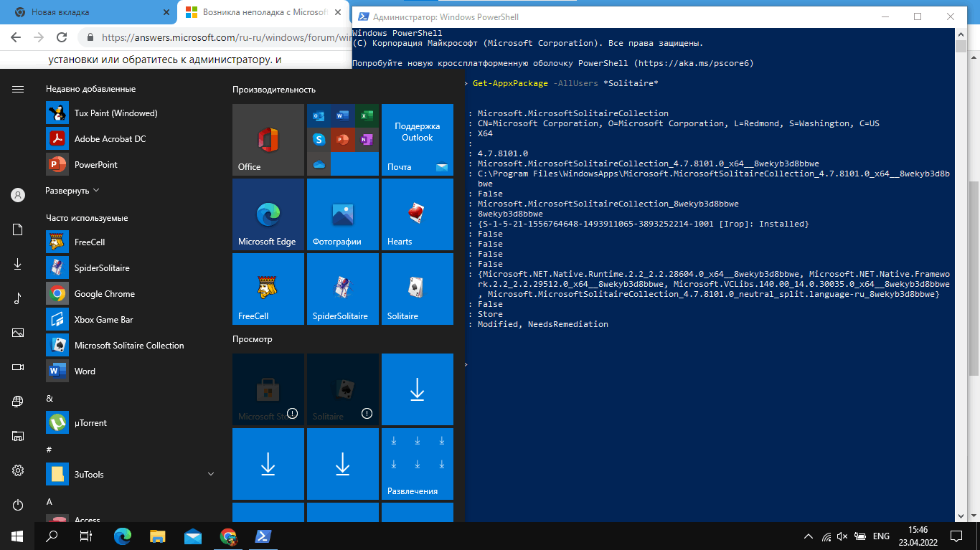The height and width of the screenshot is (550, 980).
Task: Open the Office tile
Action: [268, 140]
